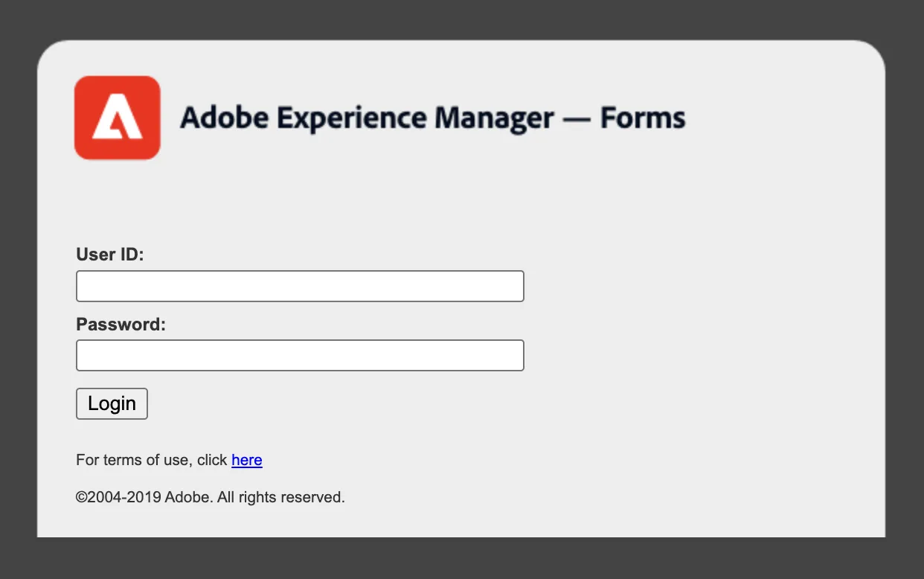Image resolution: width=924 pixels, height=579 pixels.
Task: Select the word 'Forms' in the heading
Action: coord(643,118)
